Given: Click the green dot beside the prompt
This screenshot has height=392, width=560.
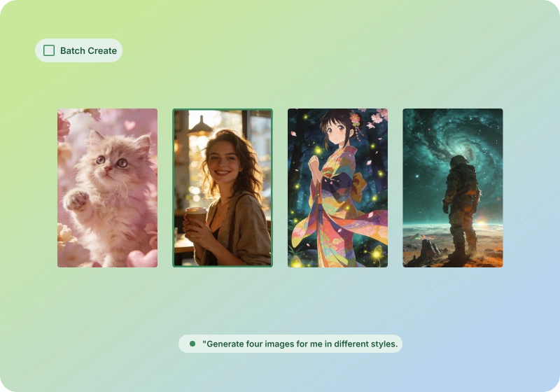Looking at the screenshot, I should pyautogui.click(x=192, y=344).
